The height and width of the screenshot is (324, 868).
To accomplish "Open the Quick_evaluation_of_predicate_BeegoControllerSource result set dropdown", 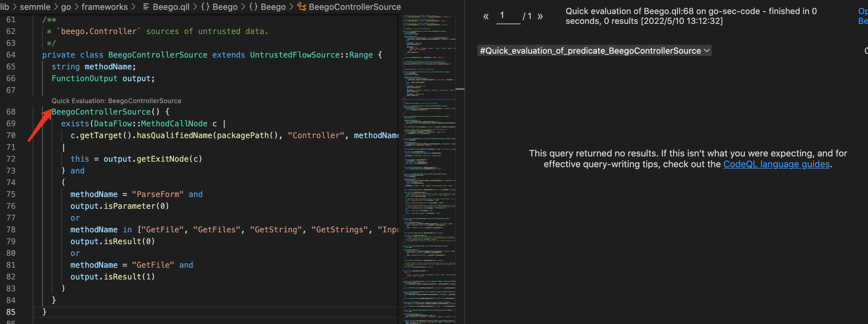I will pos(594,51).
